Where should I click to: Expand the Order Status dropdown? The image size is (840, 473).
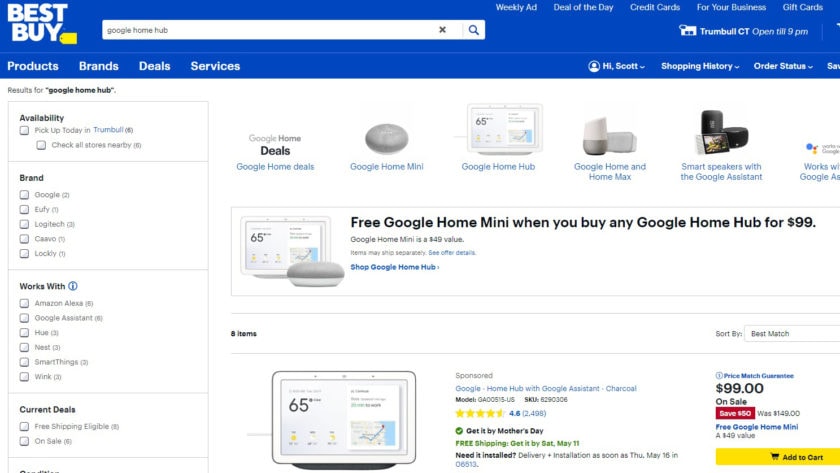(783, 66)
